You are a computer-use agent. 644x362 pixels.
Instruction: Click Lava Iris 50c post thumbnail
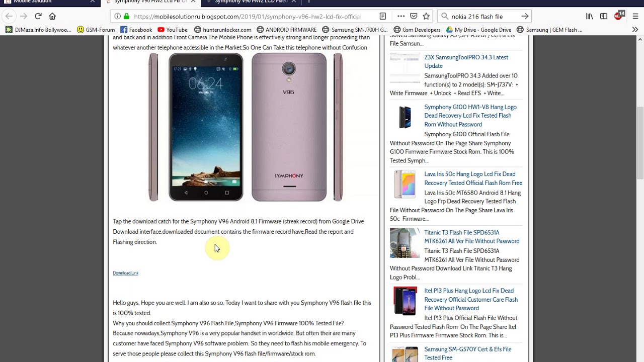pyautogui.click(x=405, y=185)
